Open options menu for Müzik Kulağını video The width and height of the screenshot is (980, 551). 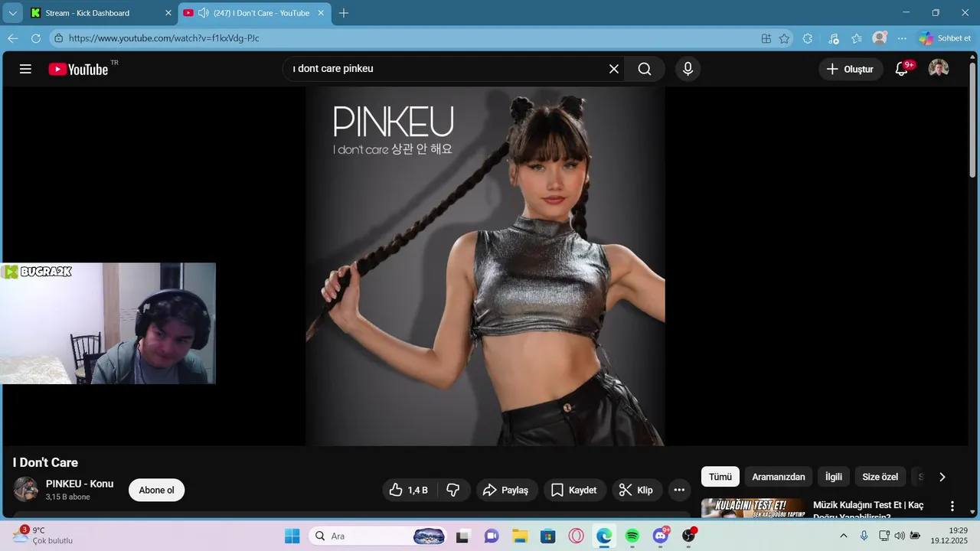pyautogui.click(x=952, y=507)
